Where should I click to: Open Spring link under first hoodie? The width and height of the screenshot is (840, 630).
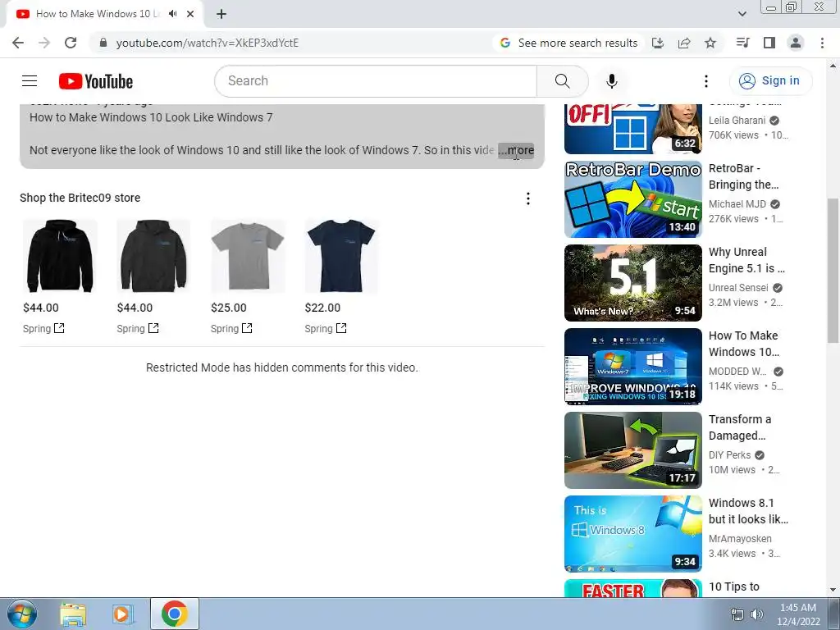click(x=44, y=328)
